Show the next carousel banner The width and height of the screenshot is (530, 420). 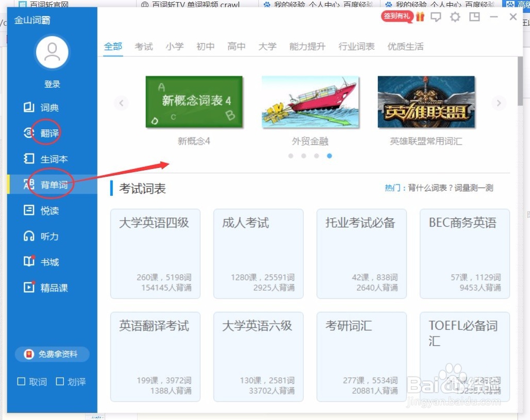[499, 103]
